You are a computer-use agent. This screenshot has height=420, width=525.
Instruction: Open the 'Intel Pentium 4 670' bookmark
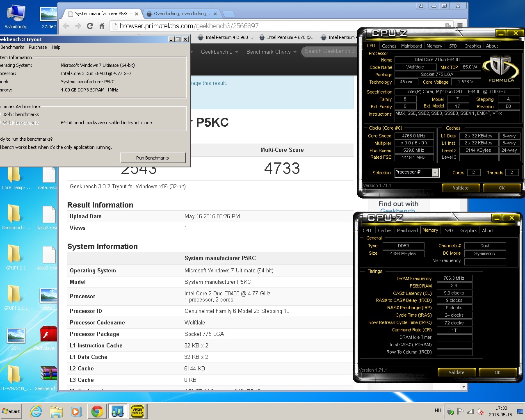[287, 37]
